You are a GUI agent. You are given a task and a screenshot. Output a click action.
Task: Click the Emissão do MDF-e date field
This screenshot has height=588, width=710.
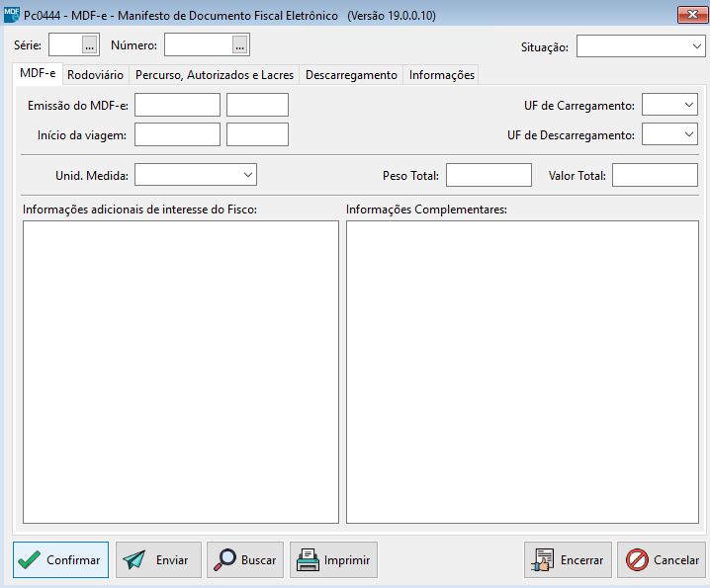coord(178,105)
